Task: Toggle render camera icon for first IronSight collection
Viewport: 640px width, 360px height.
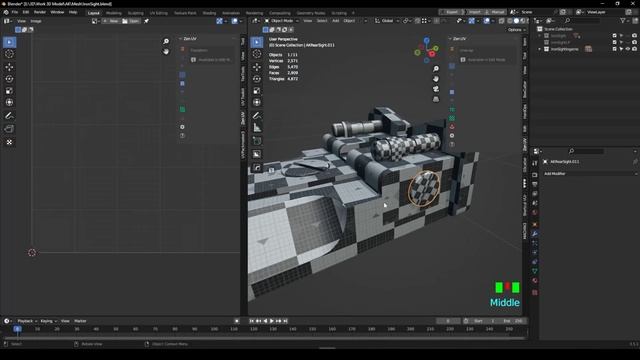Action: pos(634,36)
